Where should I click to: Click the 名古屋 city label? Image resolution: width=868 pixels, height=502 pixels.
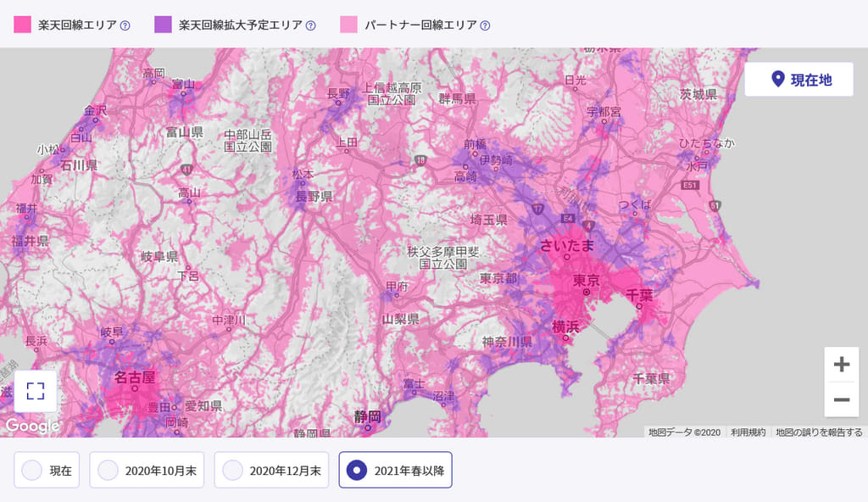135,378
